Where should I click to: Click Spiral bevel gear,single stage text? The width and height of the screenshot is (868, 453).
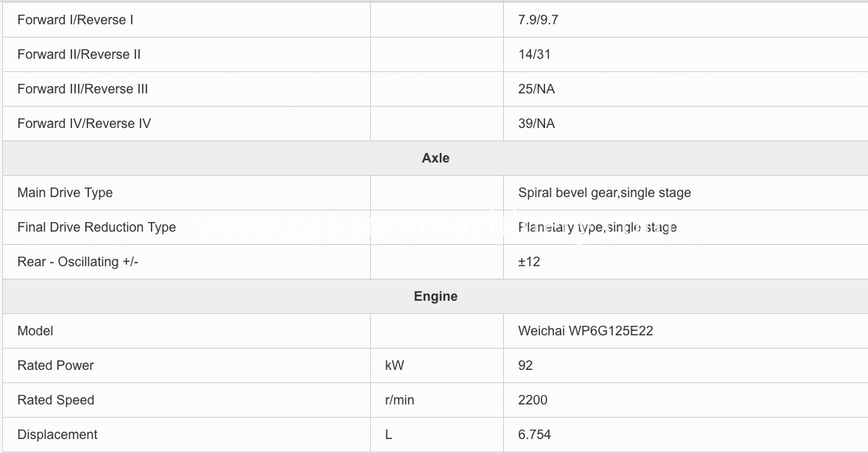[x=605, y=193]
